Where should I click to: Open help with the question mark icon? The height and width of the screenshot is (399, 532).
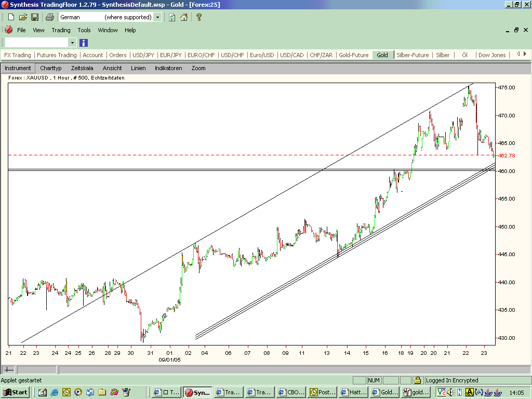tap(198, 17)
